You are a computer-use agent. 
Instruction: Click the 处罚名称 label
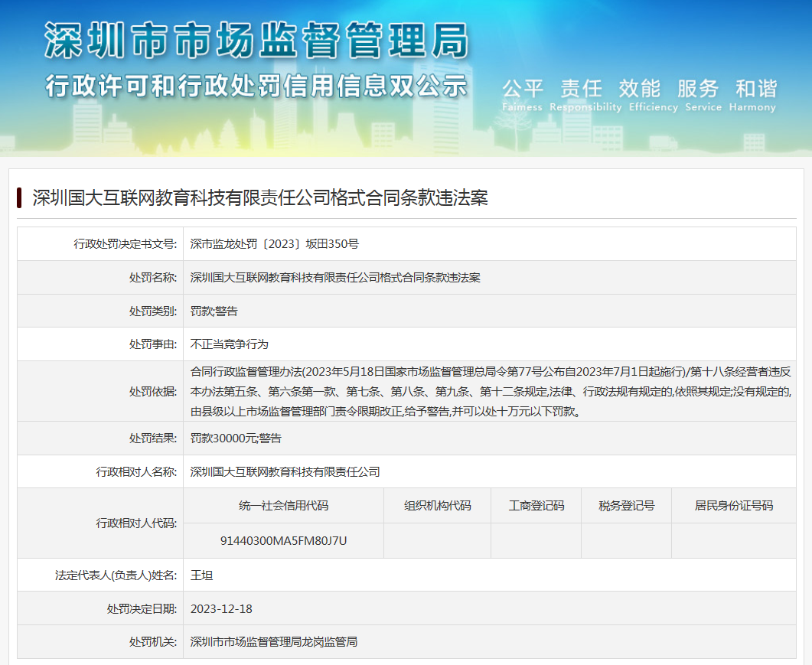153,278
